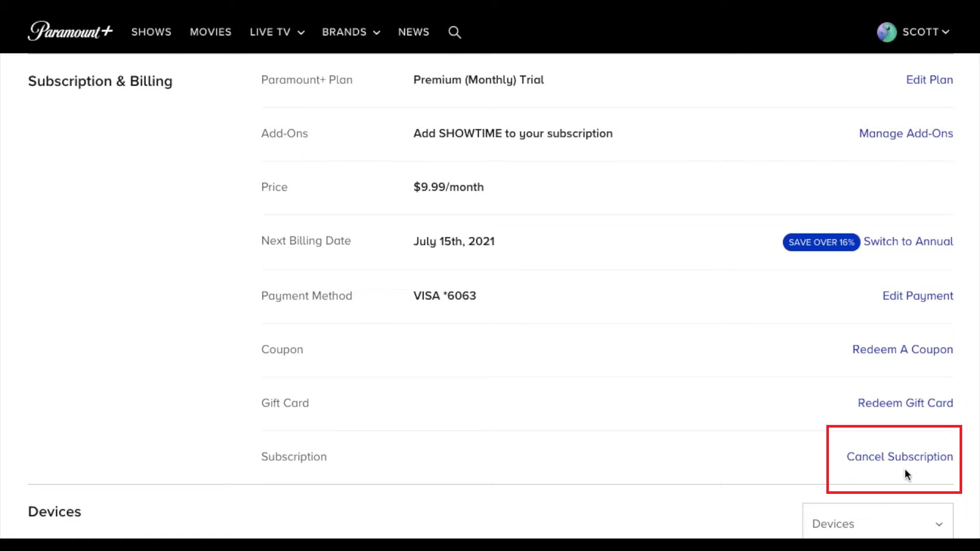Open the SCOTT account dropdown

click(925, 32)
